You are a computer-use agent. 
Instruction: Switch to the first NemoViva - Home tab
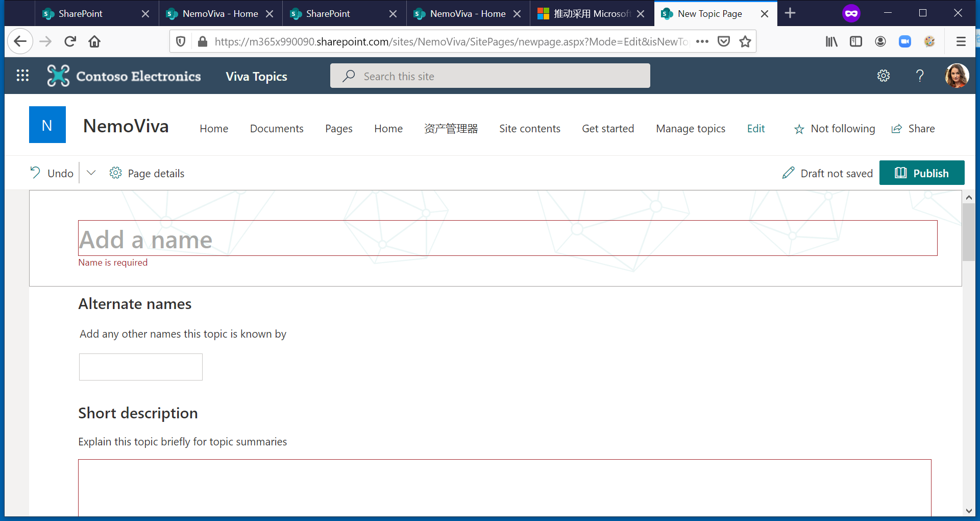(220, 14)
